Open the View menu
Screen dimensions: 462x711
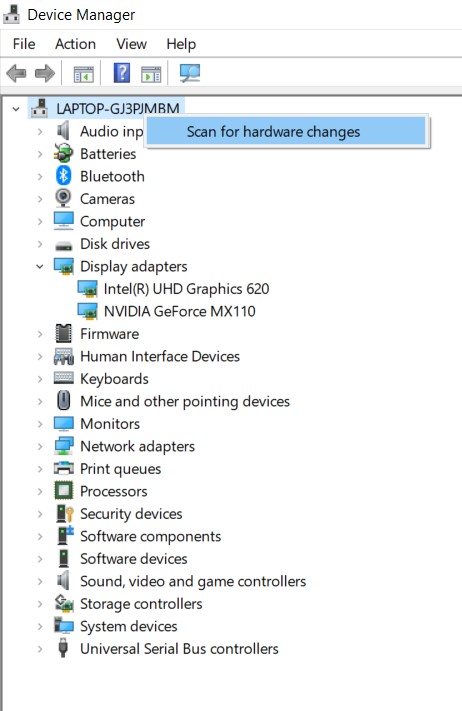pyautogui.click(x=131, y=44)
